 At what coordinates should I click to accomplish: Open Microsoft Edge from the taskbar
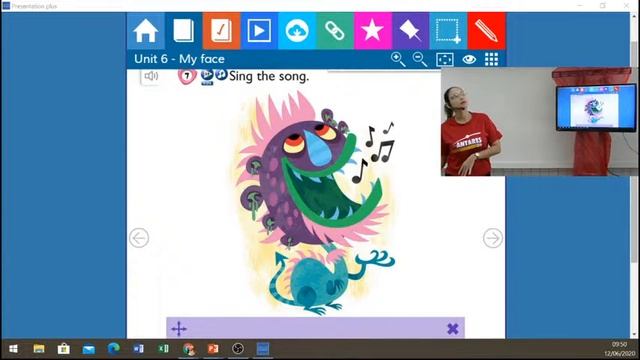(113, 349)
